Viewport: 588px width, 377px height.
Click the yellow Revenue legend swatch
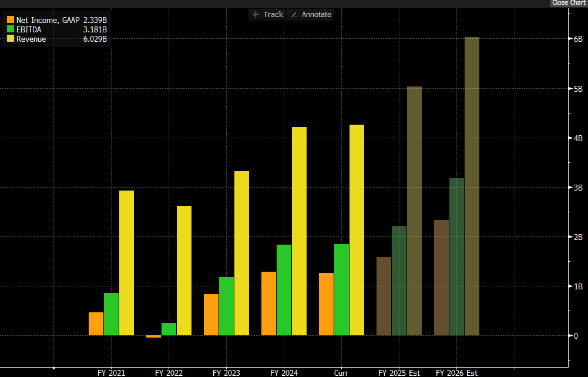click(10, 39)
